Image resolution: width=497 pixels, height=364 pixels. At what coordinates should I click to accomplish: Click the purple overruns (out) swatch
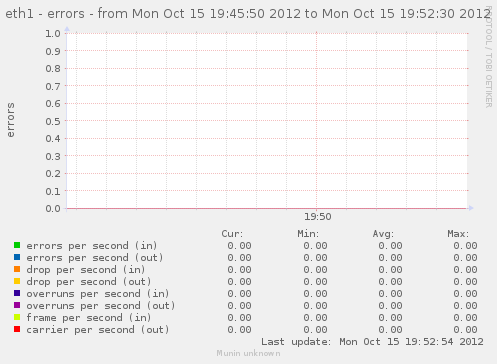(x=17, y=305)
